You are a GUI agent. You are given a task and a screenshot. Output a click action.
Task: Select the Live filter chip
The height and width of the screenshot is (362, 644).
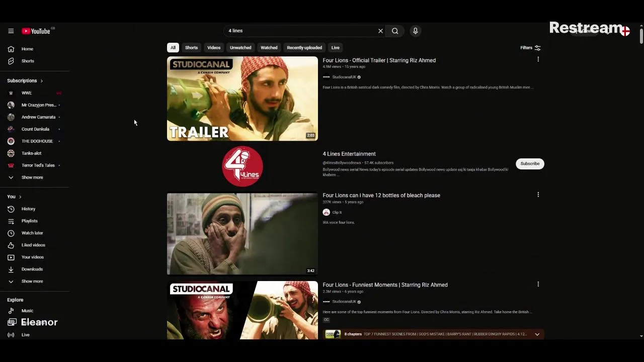[x=335, y=48]
